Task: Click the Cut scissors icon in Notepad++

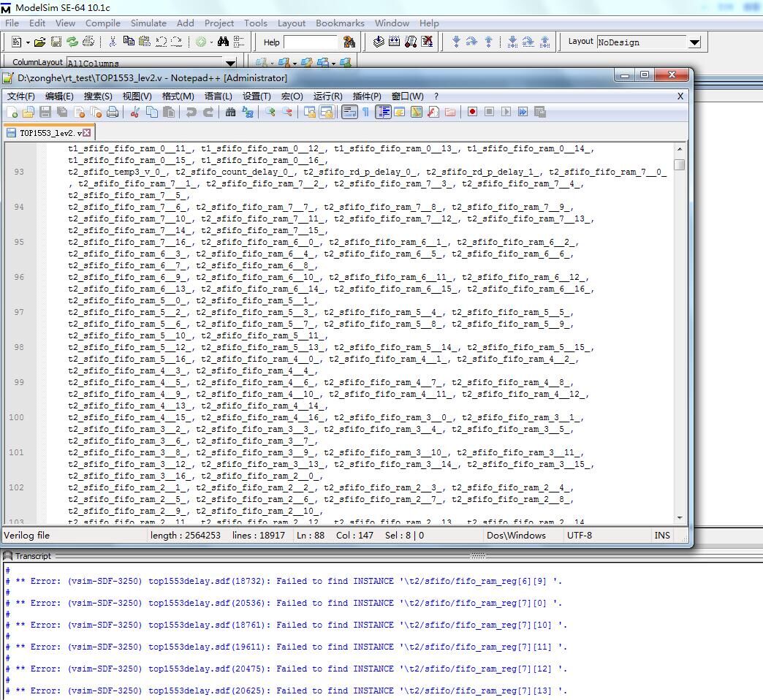Action: [x=134, y=112]
